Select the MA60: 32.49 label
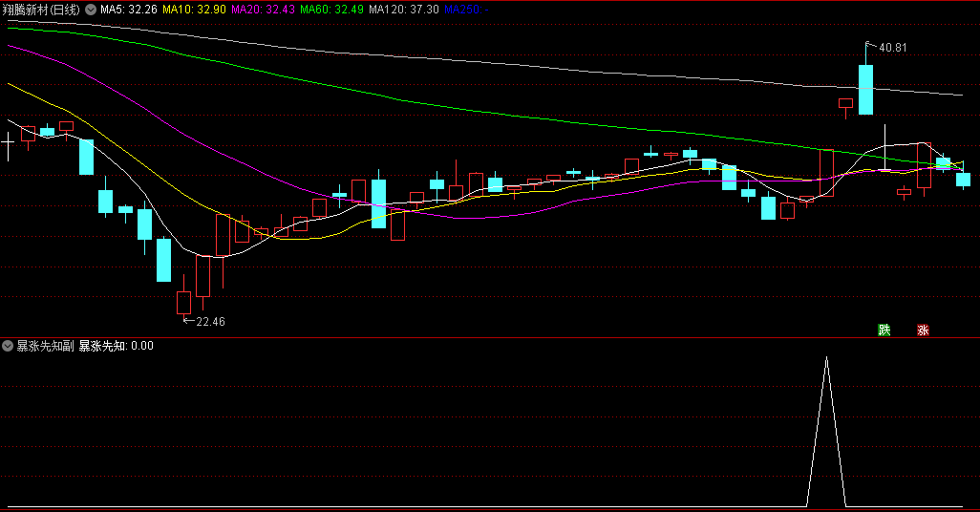 pos(331,10)
